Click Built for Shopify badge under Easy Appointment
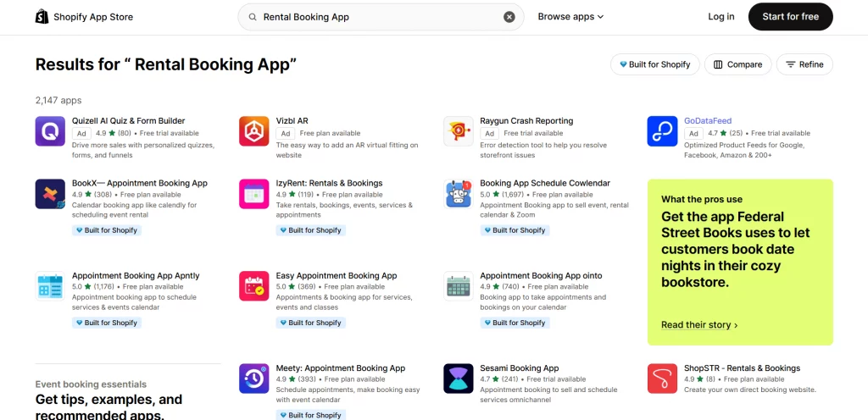868x420 pixels. pyautogui.click(x=311, y=323)
